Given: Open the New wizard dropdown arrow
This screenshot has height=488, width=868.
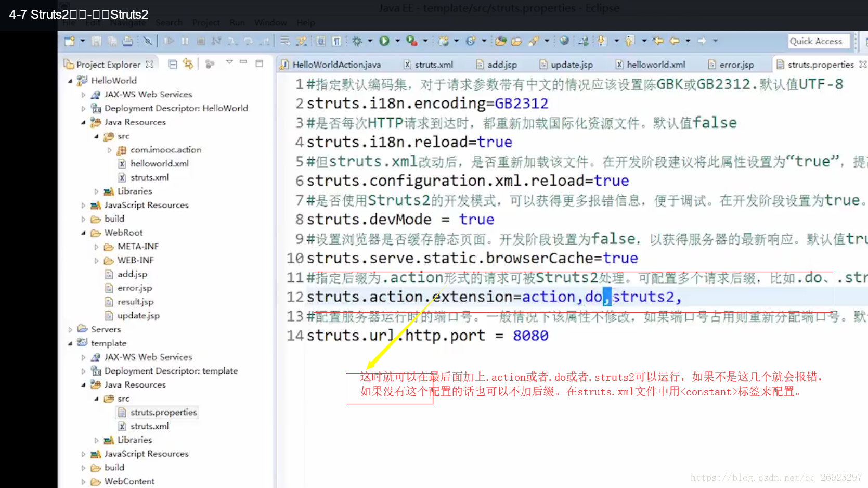Looking at the screenshot, I should (82, 41).
